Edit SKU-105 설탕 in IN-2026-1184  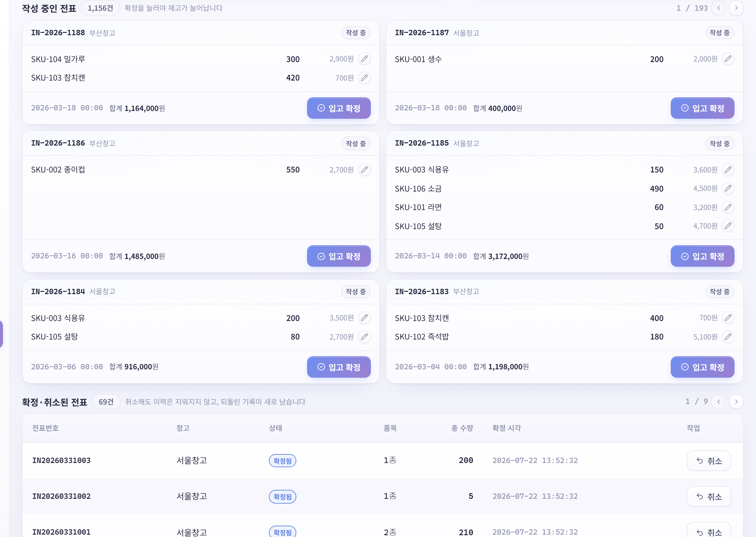coord(365,337)
